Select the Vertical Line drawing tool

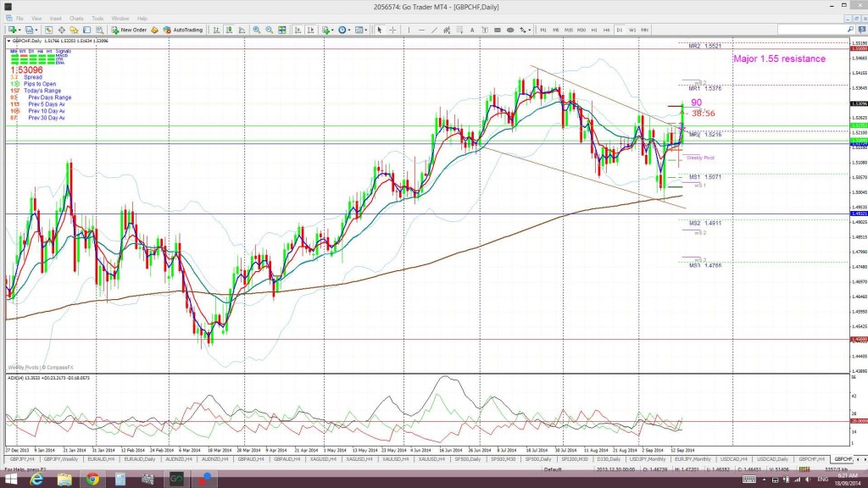click(409, 30)
